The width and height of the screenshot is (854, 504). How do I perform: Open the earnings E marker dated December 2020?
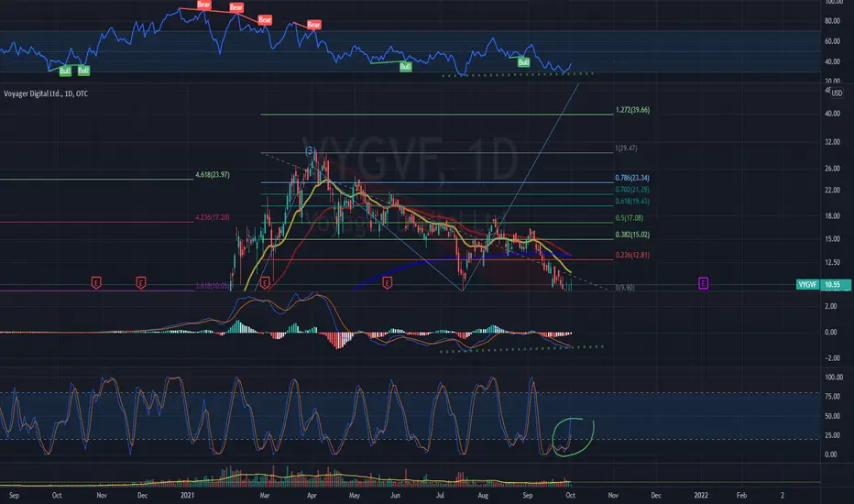click(x=141, y=283)
